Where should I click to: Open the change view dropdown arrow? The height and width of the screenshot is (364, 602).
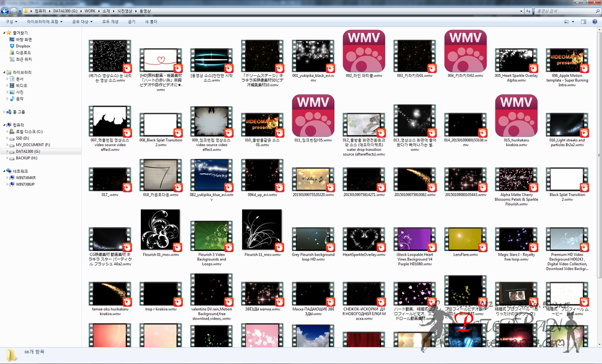(574, 21)
